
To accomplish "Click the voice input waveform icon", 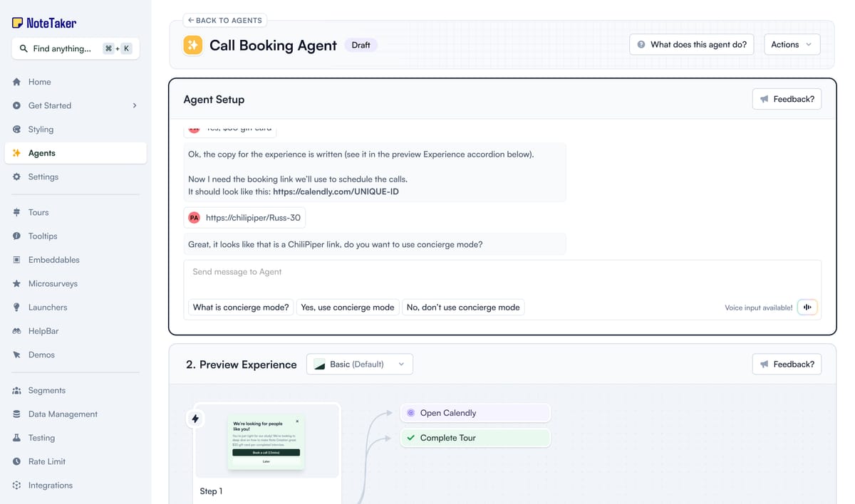I will (x=807, y=308).
